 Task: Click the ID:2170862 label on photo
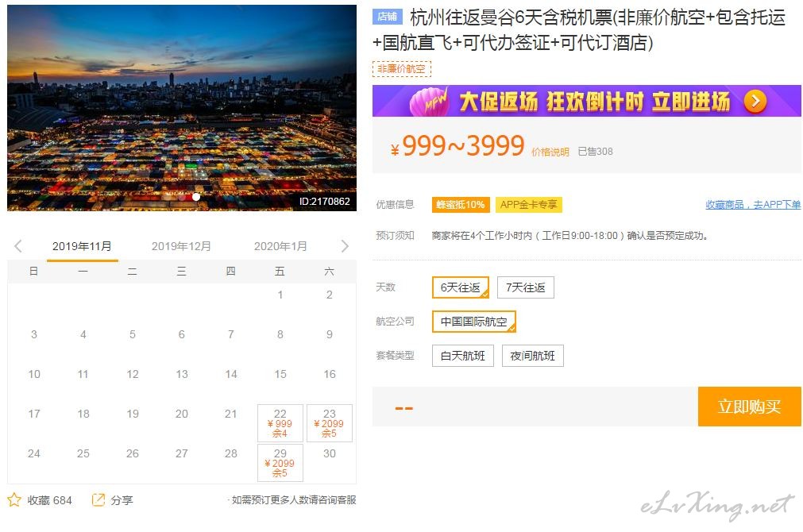(x=325, y=201)
